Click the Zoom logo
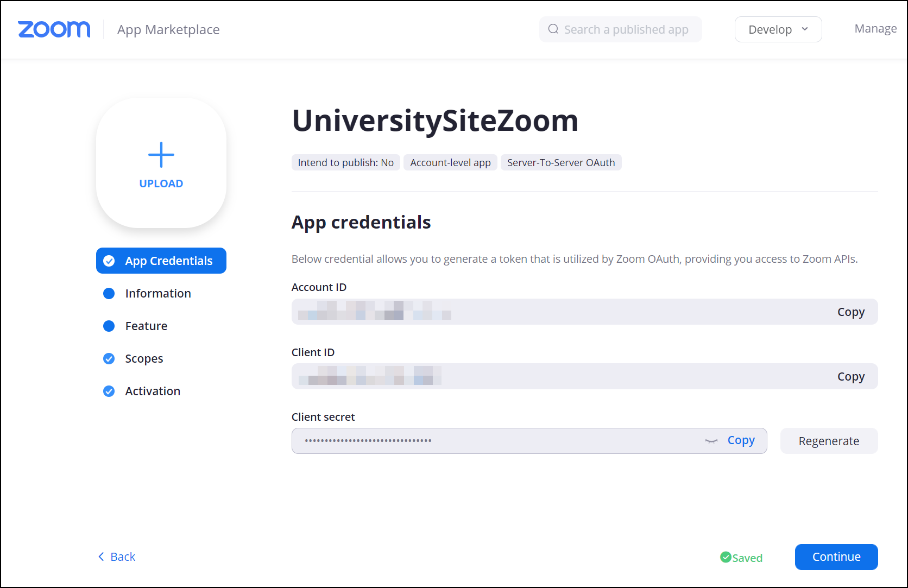Image resolution: width=908 pixels, height=588 pixels. 54,29
